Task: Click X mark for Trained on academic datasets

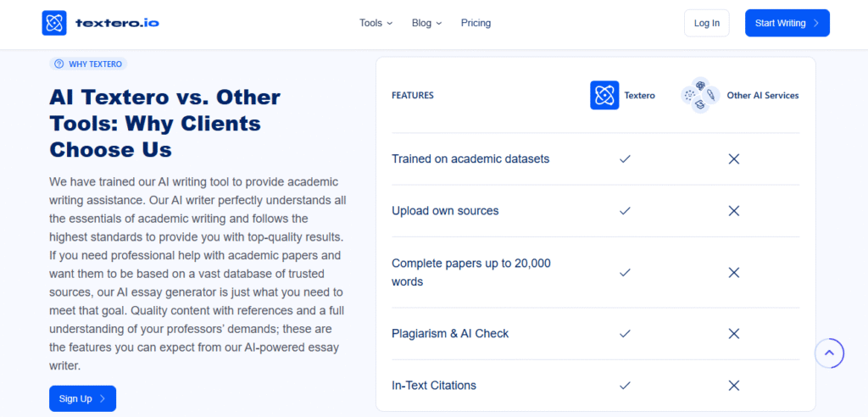Action: (734, 158)
